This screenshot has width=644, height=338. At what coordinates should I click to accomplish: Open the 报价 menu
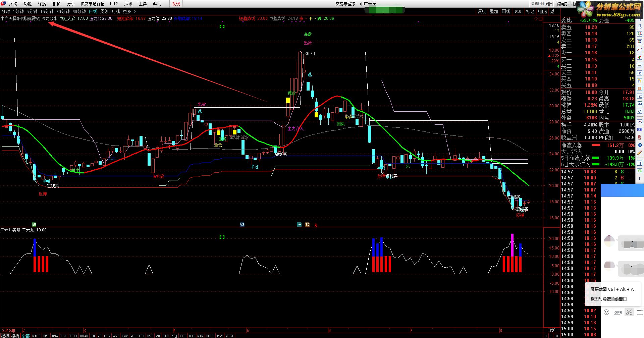(57, 4)
